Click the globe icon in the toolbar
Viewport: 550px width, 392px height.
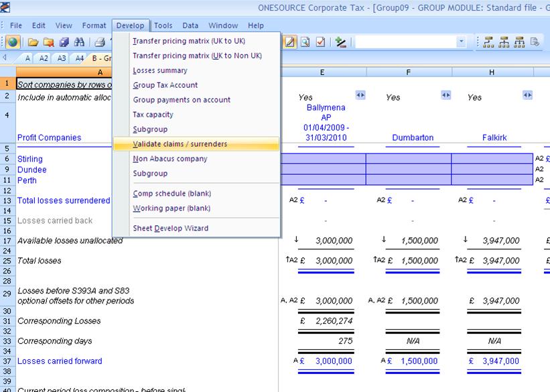click(13, 42)
